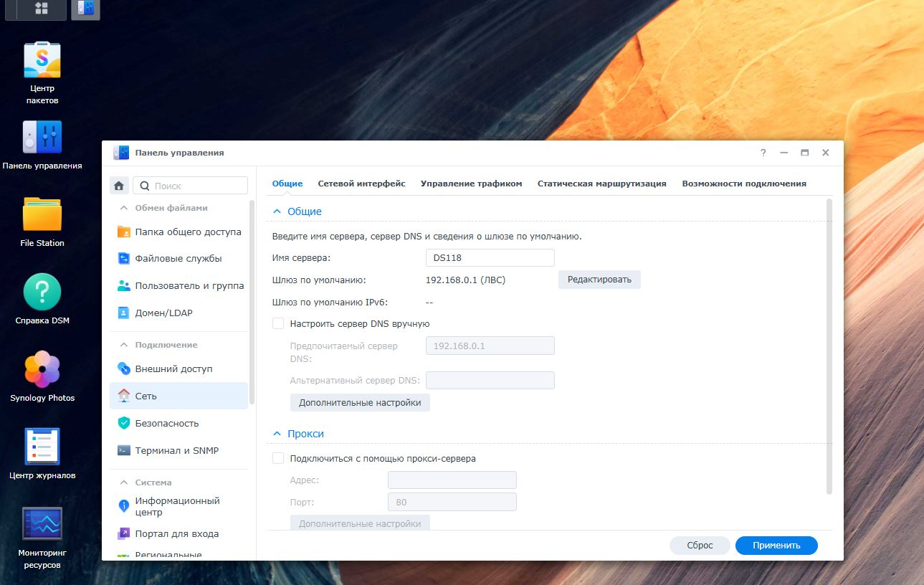
Task: Switch to the Управление трафиком tab
Action: click(471, 184)
